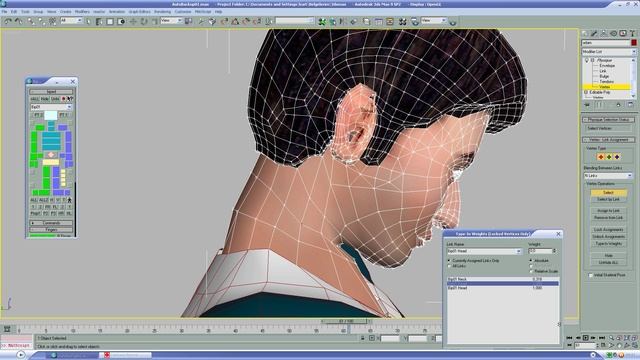
Task: Select the Relative Scale radio button
Action: click(x=531, y=271)
